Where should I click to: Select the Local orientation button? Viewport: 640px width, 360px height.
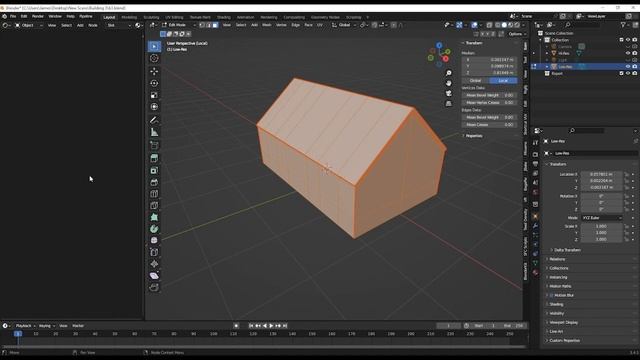[x=503, y=81]
